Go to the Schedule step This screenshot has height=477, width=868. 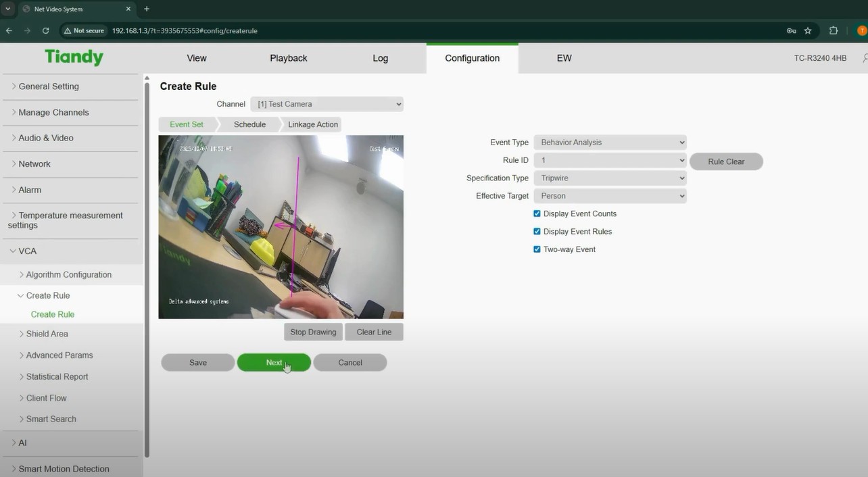[x=249, y=124]
